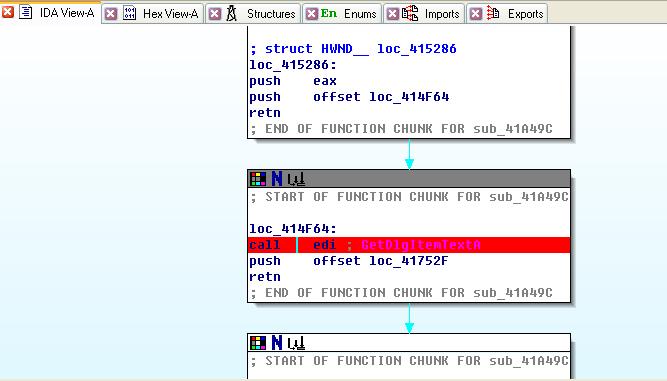667x381 pixels.
Task: Close the Hex View-A tab
Action: [x=111, y=14]
